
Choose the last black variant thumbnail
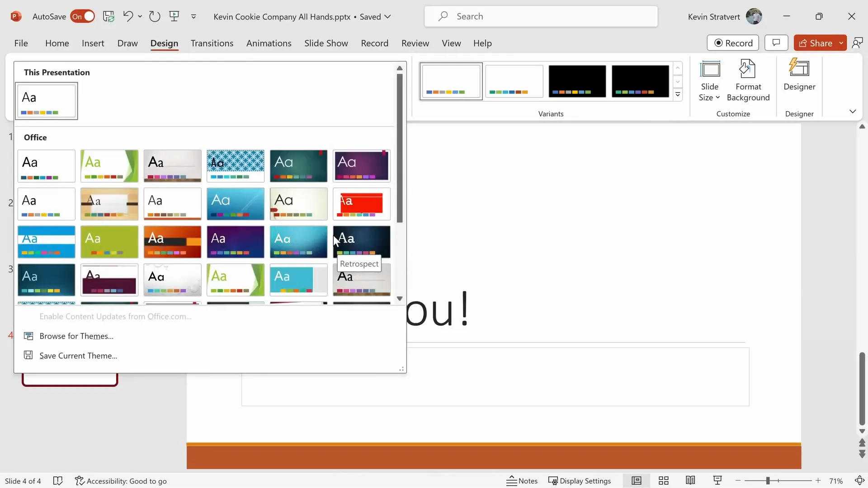(x=640, y=81)
